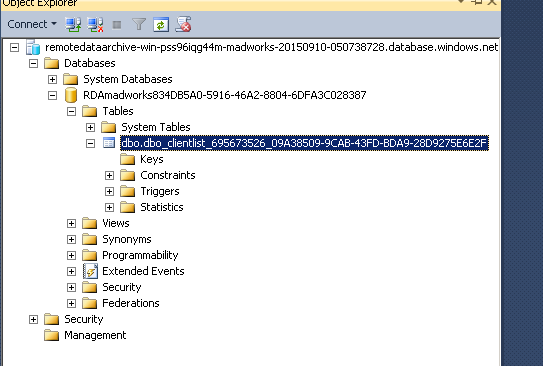Select the Constraints label
This screenshot has height=366, width=543.
click(168, 175)
